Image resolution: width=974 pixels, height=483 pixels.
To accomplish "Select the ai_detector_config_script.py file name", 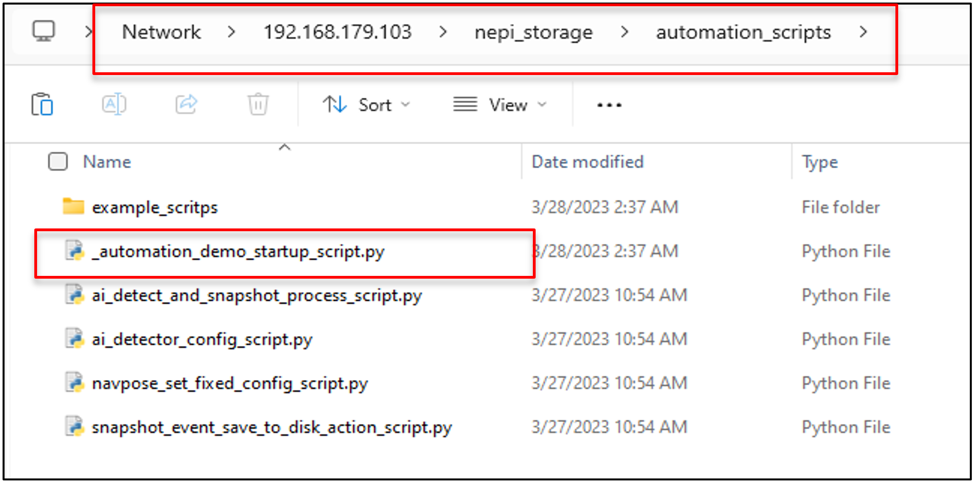I will tap(202, 340).
